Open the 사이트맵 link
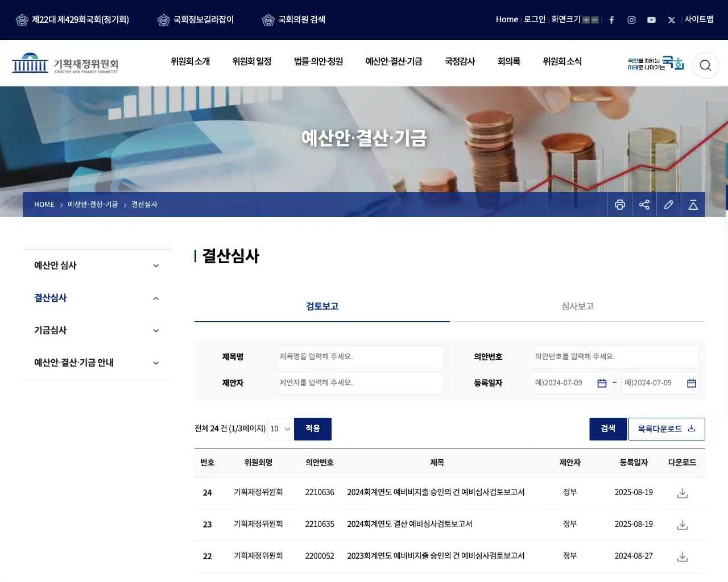Image resolution: width=728 pixels, height=582 pixels. click(699, 19)
